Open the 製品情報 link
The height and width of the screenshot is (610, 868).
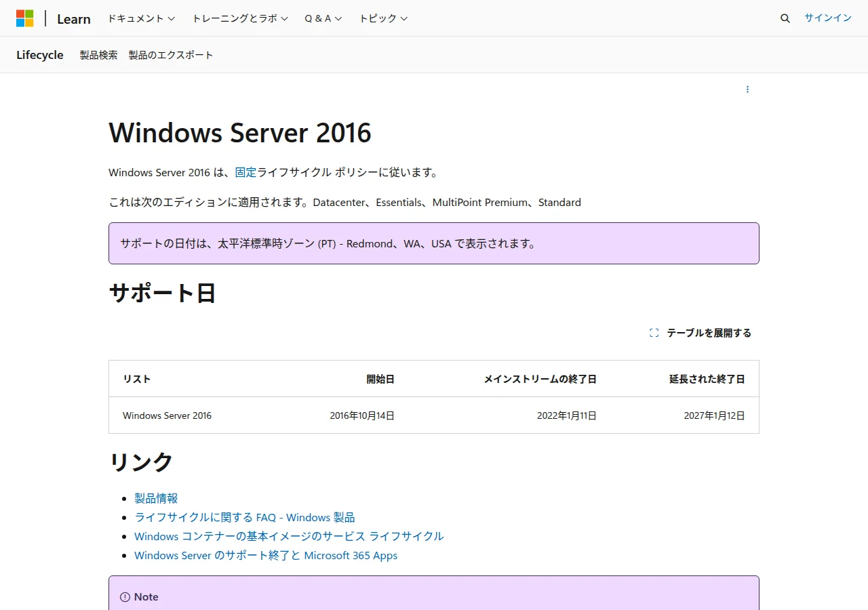(156, 498)
